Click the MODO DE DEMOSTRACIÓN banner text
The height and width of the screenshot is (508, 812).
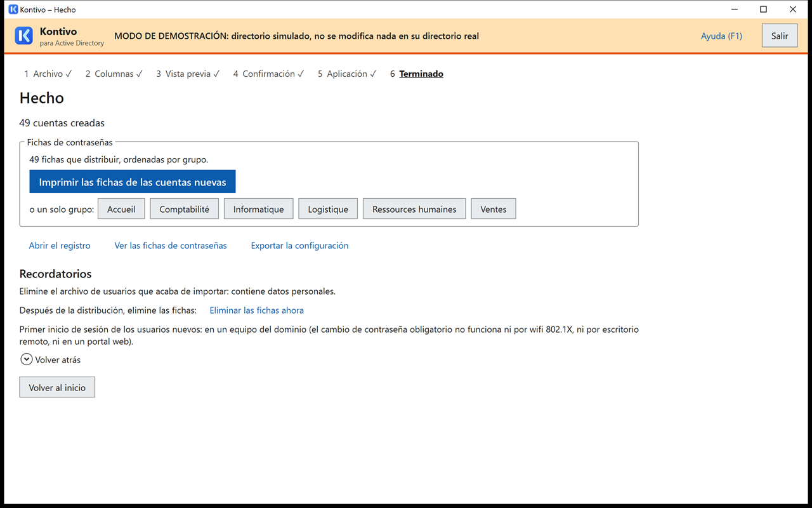click(x=296, y=36)
